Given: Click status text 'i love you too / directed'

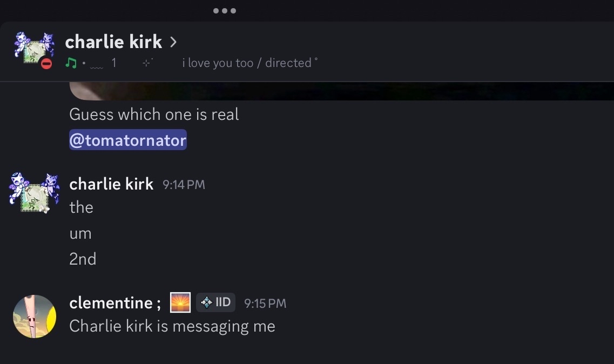Looking at the screenshot, I should click(247, 63).
